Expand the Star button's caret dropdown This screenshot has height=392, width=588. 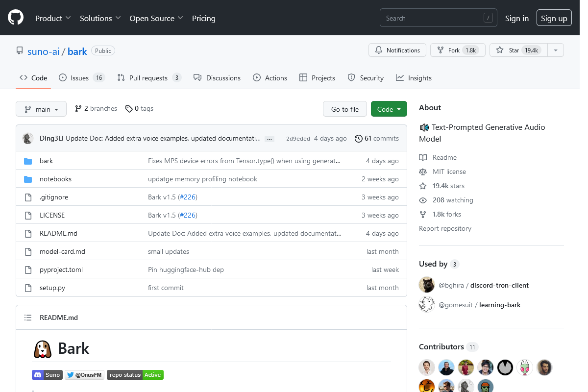point(555,50)
